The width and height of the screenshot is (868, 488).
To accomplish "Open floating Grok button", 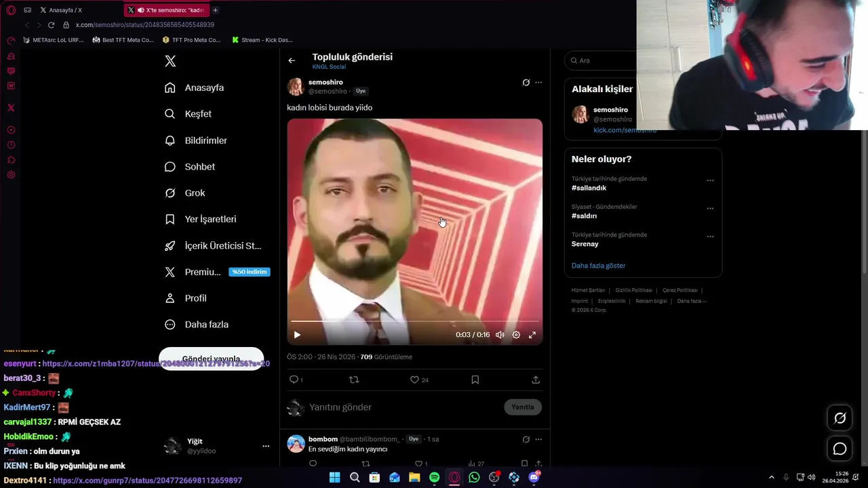I will click(840, 418).
